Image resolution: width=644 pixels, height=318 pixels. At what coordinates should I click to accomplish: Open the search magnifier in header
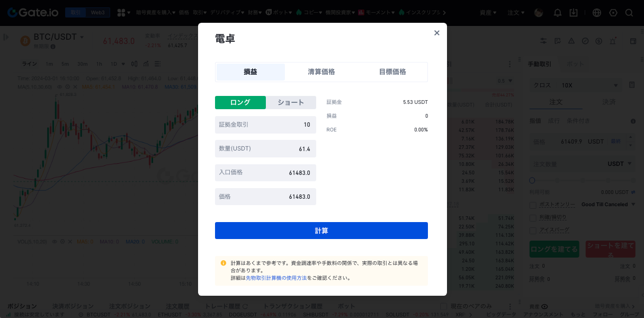[629, 12]
